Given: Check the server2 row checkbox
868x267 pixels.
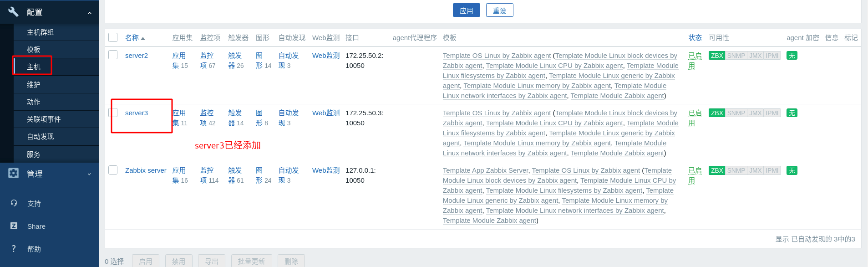Looking at the screenshot, I should click(113, 55).
